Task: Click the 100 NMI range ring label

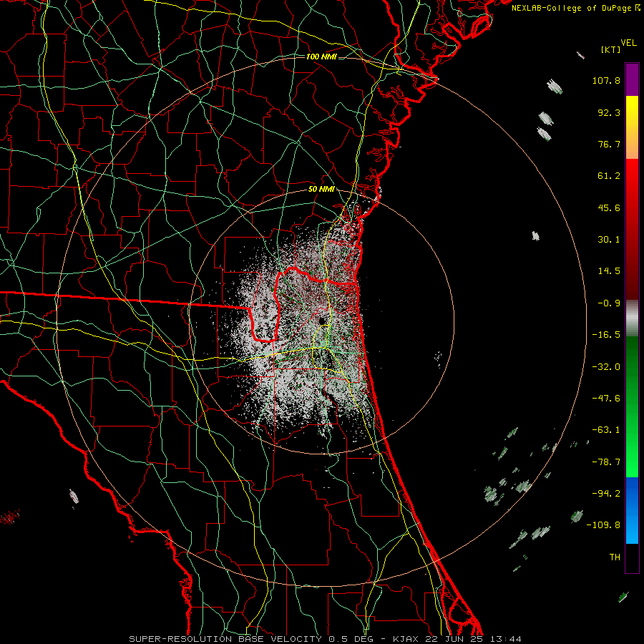Action: tap(321, 57)
